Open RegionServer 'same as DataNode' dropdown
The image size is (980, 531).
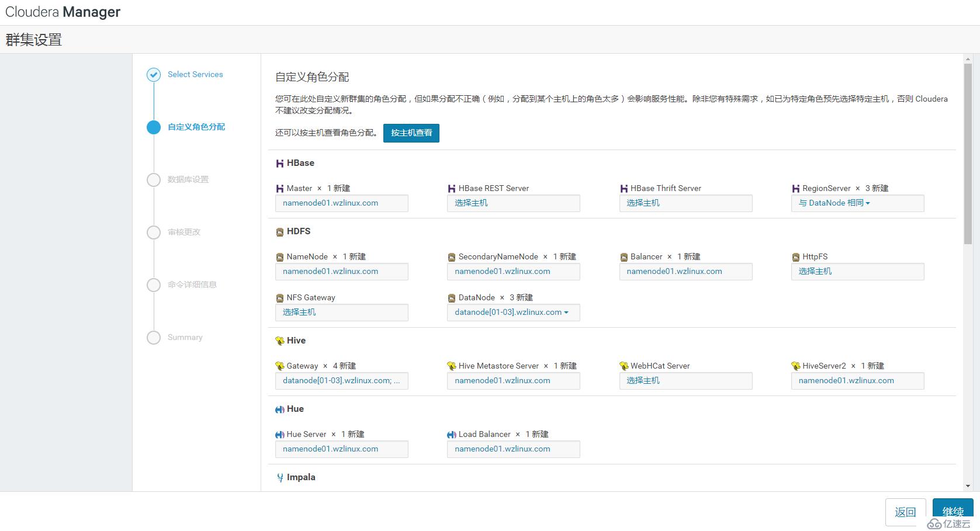857,203
